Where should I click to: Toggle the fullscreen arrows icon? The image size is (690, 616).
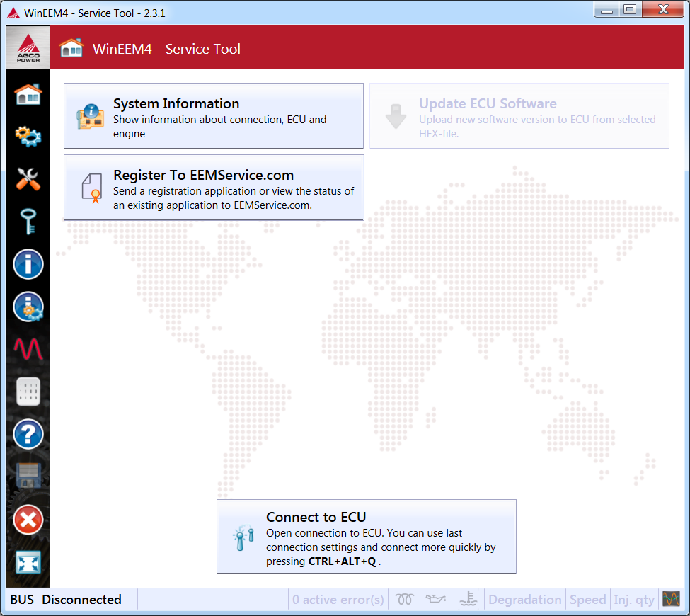pyautogui.click(x=28, y=563)
